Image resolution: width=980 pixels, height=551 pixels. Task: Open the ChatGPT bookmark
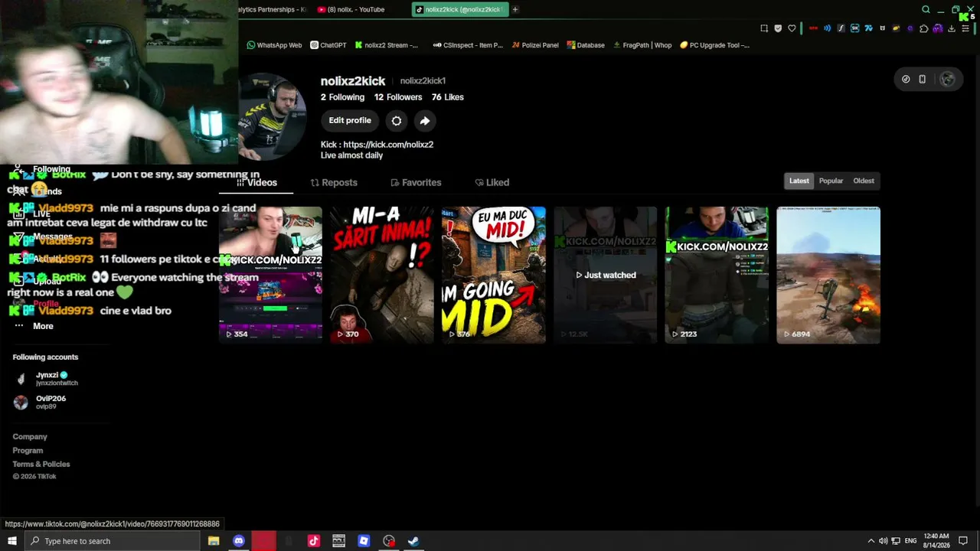(328, 45)
